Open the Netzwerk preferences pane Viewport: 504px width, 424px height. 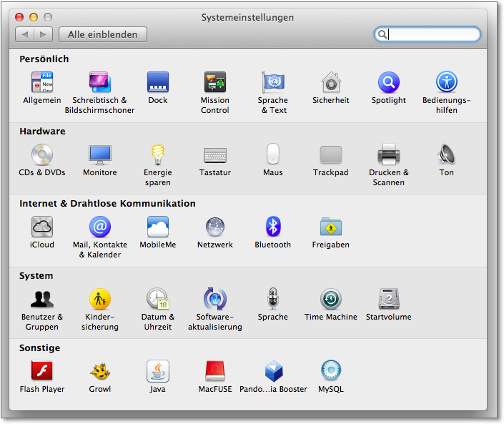click(x=214, y=227)
